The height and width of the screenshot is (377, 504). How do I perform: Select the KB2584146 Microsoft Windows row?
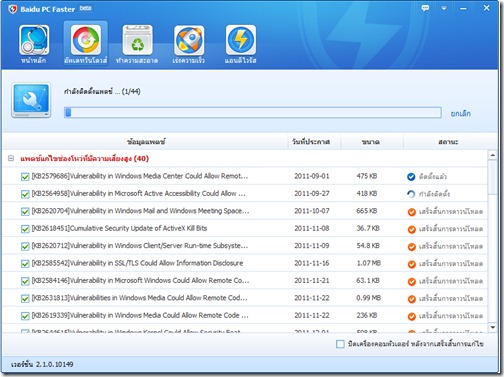pos(245,281)
